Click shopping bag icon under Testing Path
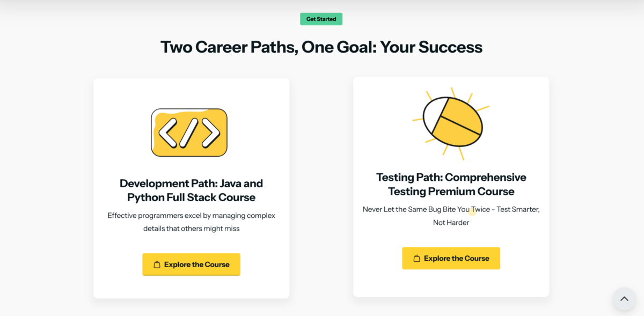 [417, 259]
